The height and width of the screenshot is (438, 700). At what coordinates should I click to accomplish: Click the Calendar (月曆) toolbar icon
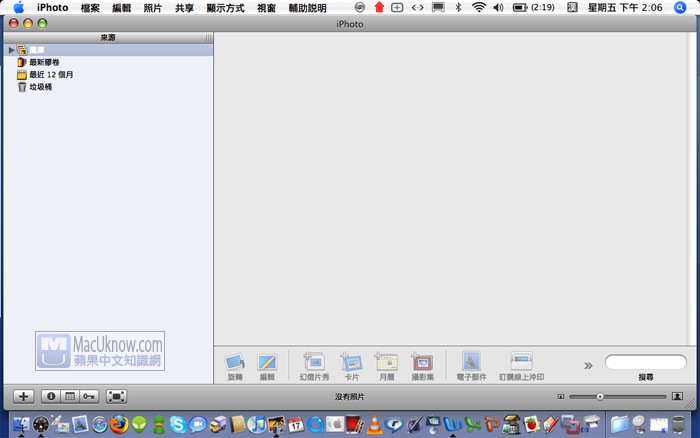387,362
